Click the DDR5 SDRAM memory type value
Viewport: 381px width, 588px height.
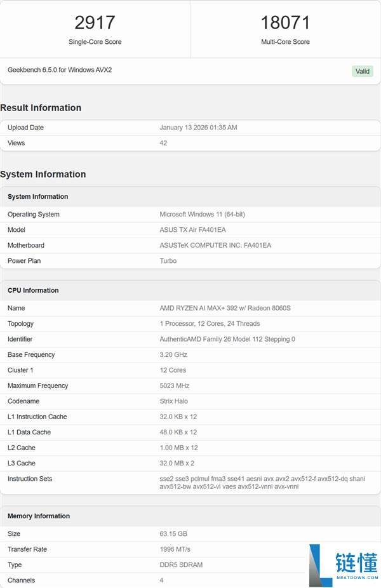(182, 565)
